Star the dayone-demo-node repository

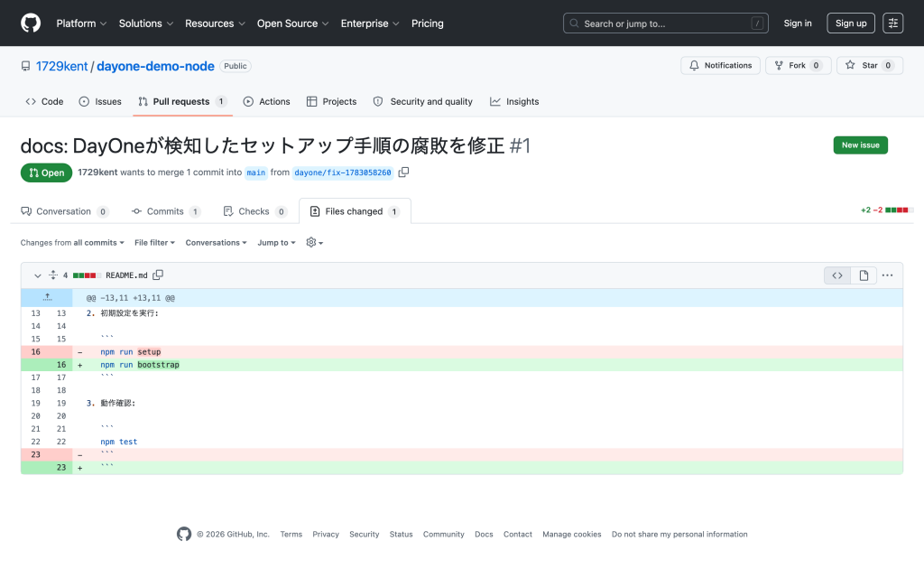click(870, 65)
